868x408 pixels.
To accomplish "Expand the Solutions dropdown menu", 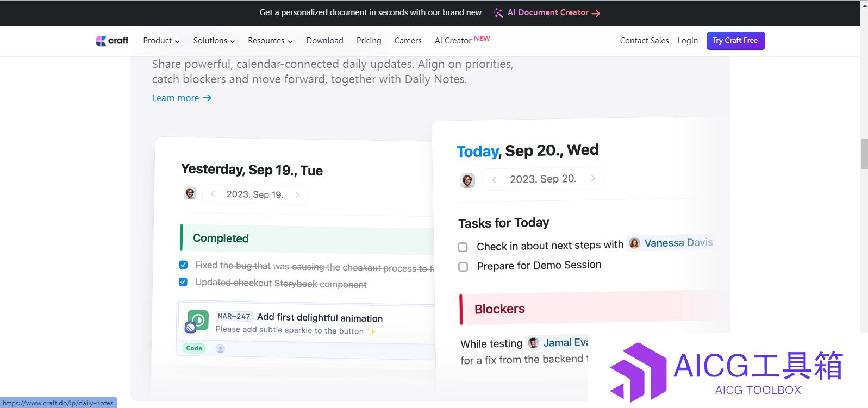I will click(214, 41).
